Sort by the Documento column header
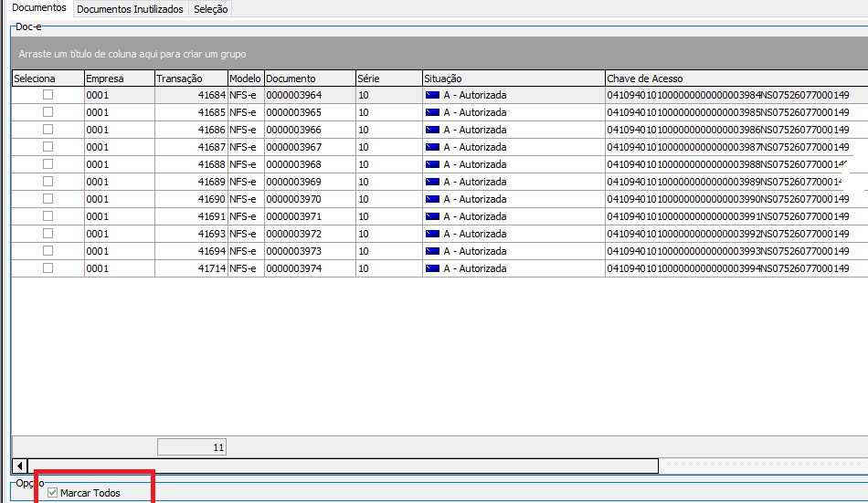Viewport: 868px width, 503px height. pyautogui.click(x=310, y=78)
